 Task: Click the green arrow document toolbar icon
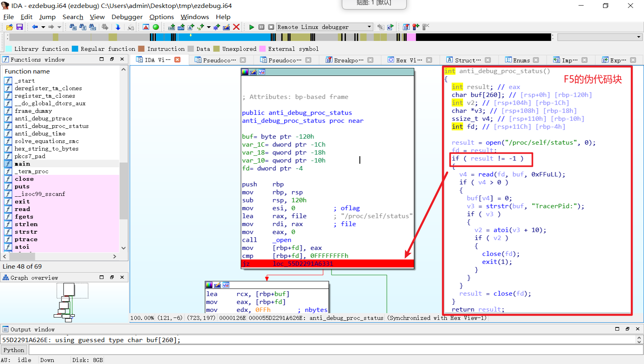click(x=390, y=27)
